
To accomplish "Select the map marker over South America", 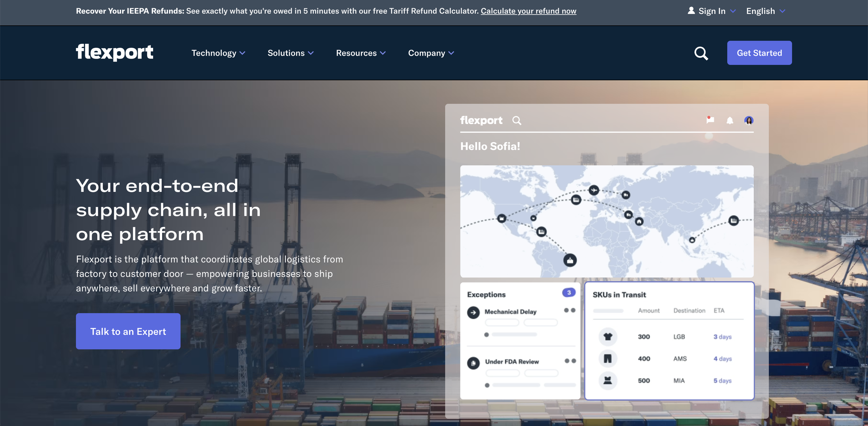I will 570,260.
